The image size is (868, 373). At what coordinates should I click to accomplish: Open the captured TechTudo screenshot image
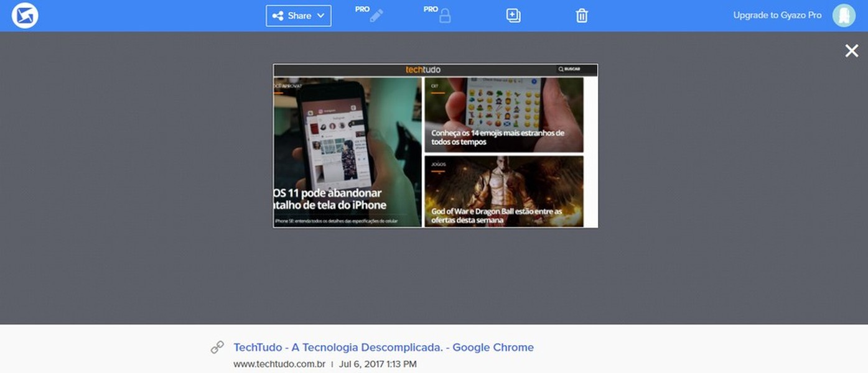pyautogui.click(x=436, y=146)
